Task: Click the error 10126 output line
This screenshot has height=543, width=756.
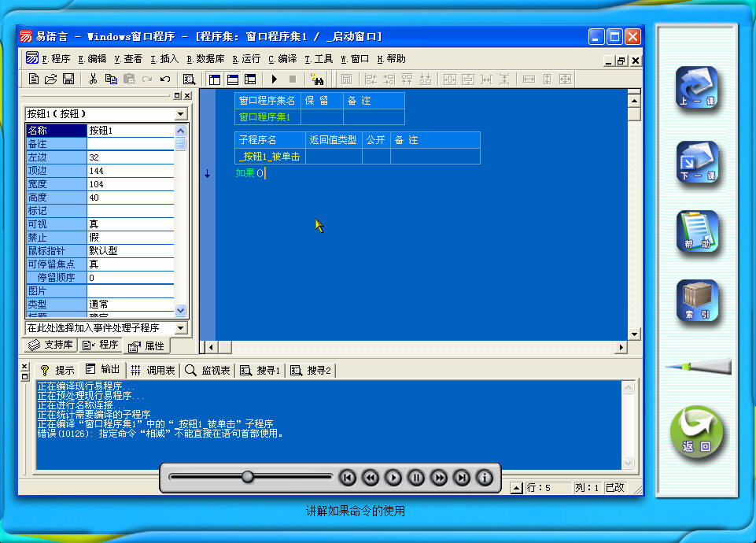Action: tap(160, 434)
